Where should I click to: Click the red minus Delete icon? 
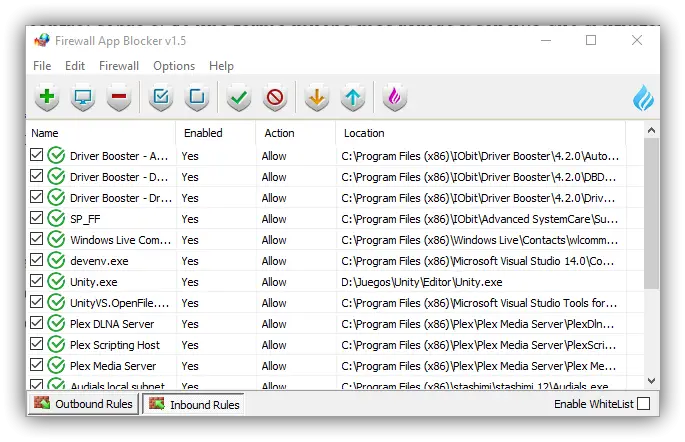(119, 97)
